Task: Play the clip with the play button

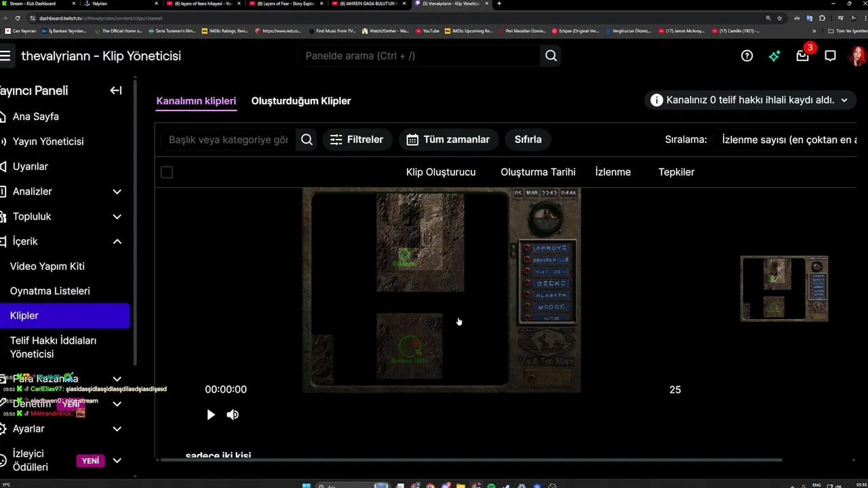Action: 211,415
